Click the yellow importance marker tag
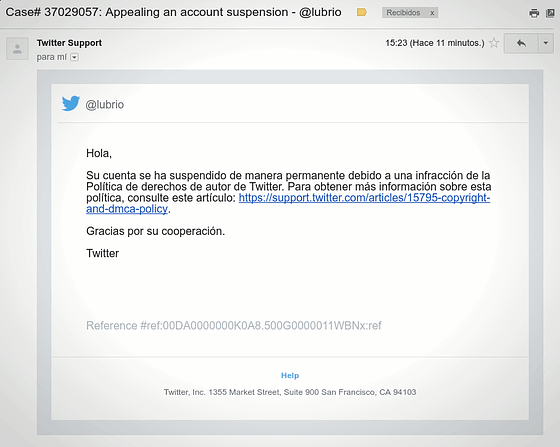The height and width of the screenshot is (447, 560). (361, 13)
